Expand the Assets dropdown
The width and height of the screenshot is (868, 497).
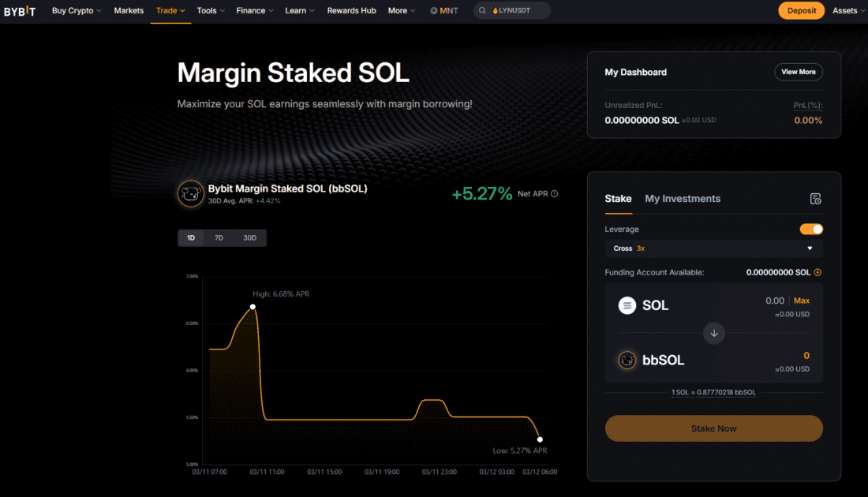click(849, 11)
